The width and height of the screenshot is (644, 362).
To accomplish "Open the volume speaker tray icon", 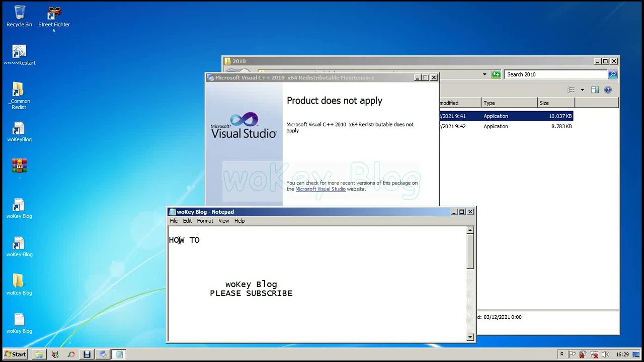I will (x=605, y=354).
